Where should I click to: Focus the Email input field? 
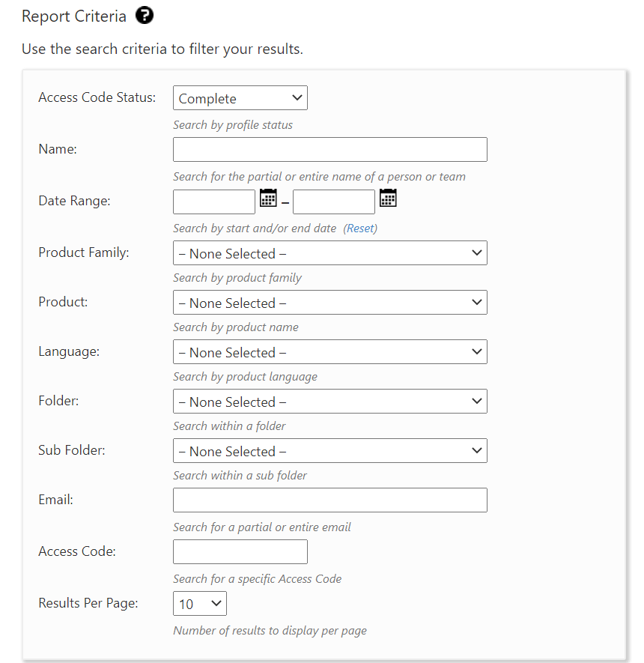330,500
